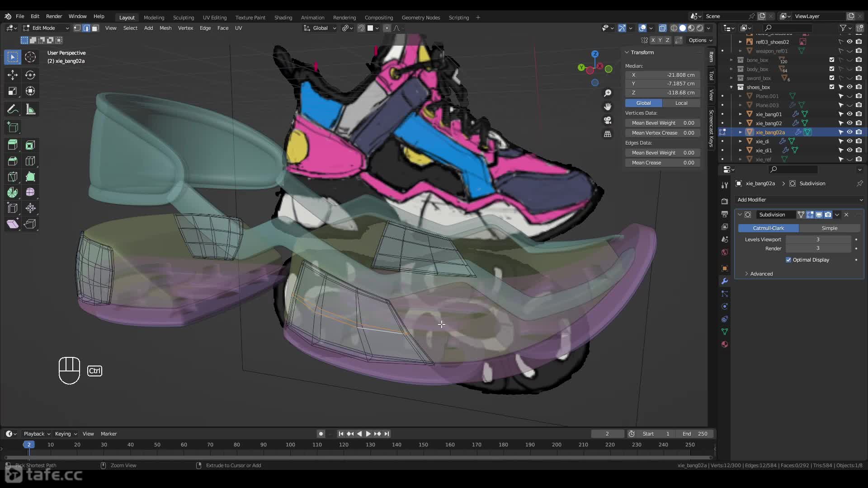Switch to the Sculpting workspace tab
The width and height of the screenshot is (868, 488).
(184, 18)
